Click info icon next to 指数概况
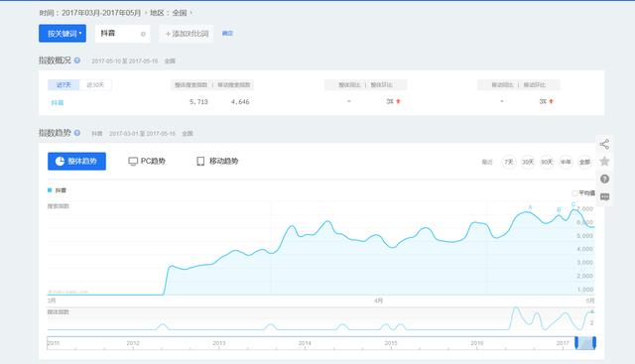 77,61
